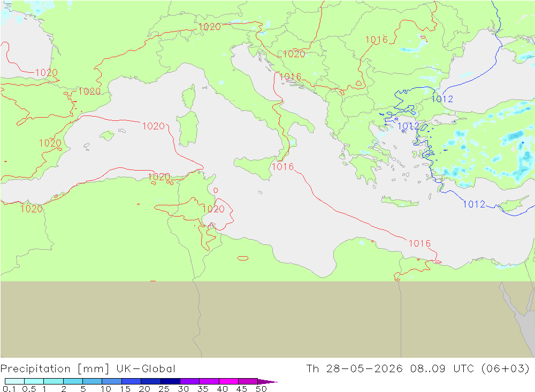Click the red '1020' label over Bay of Biscay
Screen dimensions: 535x392
[47, 72]
